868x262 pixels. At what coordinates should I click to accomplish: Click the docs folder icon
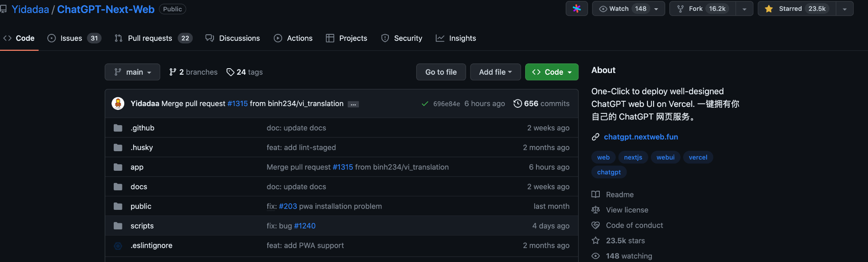pyautogui.click(x=118, y=186)
